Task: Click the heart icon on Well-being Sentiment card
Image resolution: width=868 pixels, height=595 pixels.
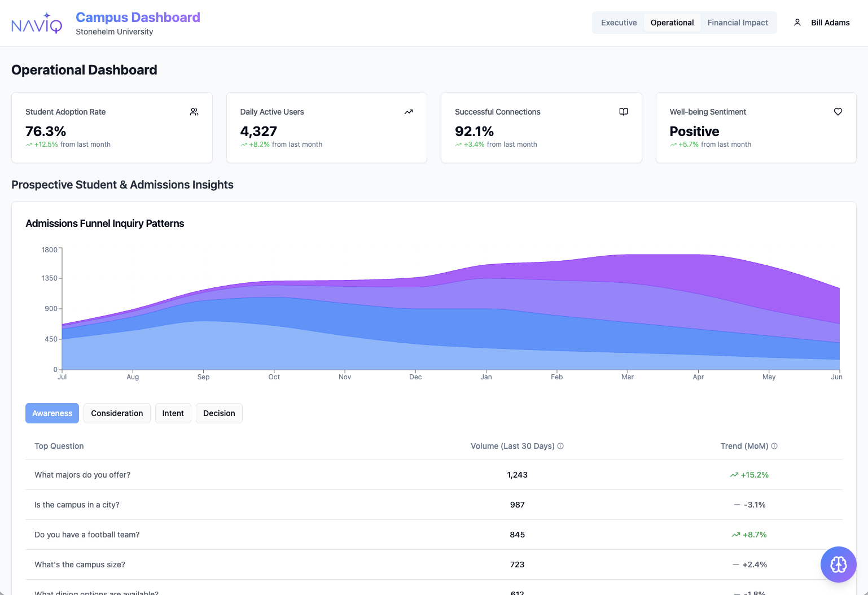Action: (838, 112)
